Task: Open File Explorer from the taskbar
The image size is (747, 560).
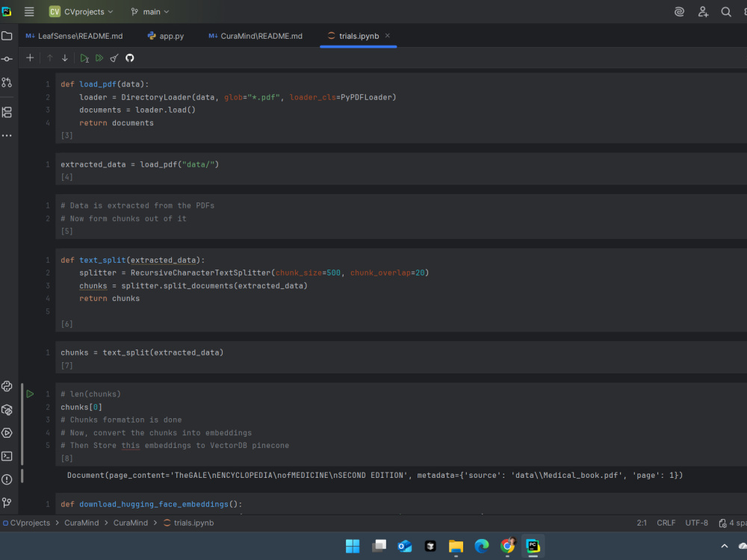Action: tap(456, 547)
